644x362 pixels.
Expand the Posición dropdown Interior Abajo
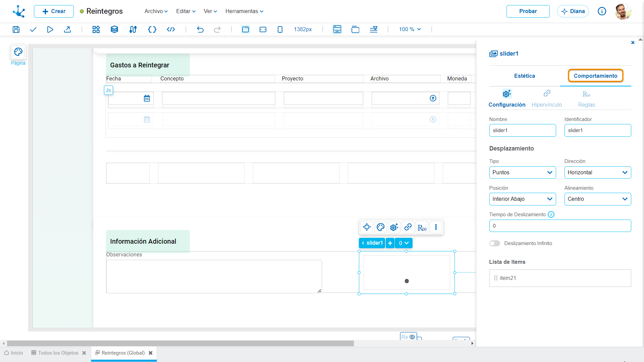(x=522, y=199)
